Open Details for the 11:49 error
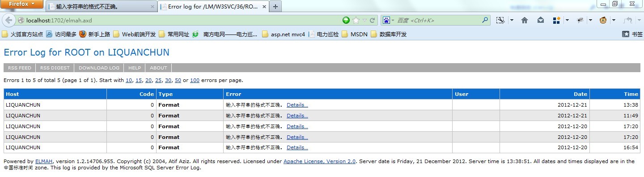Screen dimensions: 644x177 pos(297,116)
